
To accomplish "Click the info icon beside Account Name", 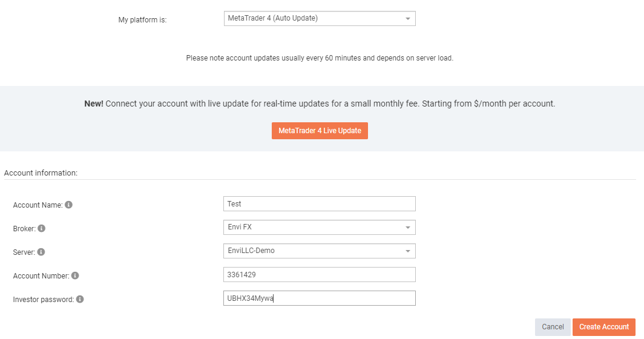I will [68, 205].
